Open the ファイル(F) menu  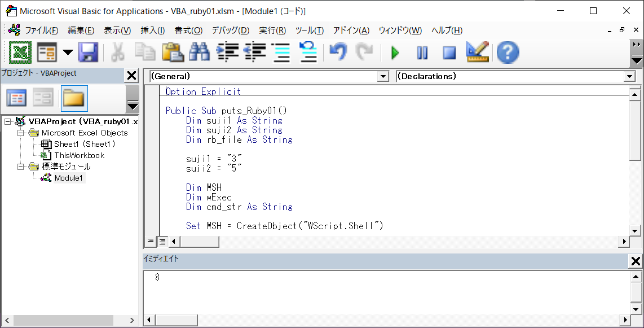(x=42, y=30)
